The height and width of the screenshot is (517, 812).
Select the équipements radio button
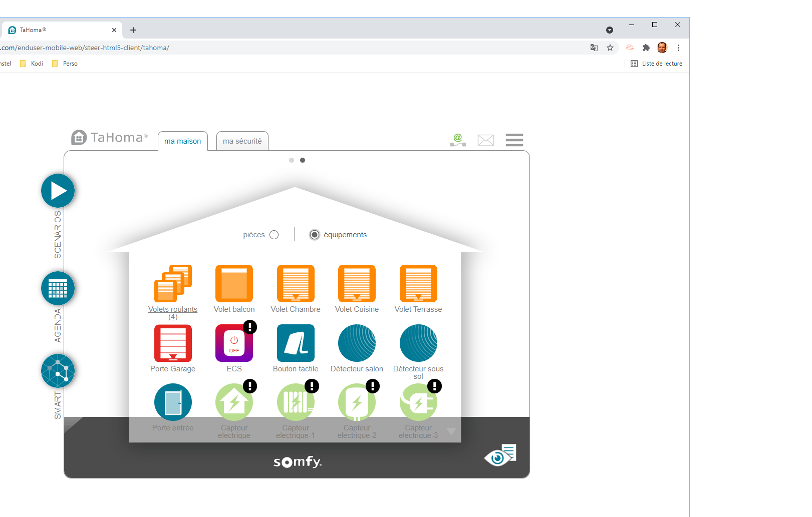tap(314, 235)
